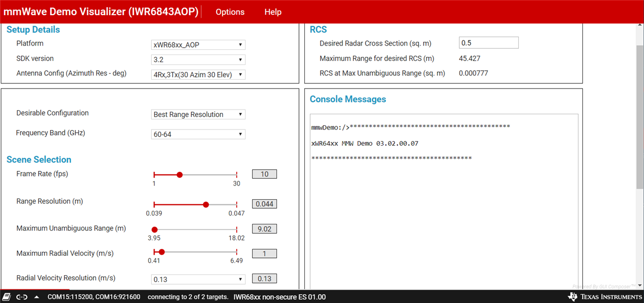Open the Radial Velocity Resolution dropdown
Screen dimensions: 644x303
point(198,279)
